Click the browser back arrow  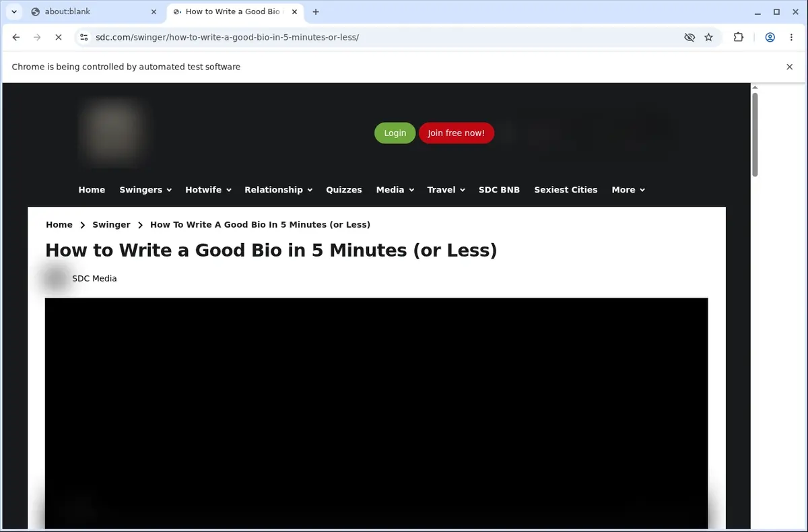[x=16, y=38]
